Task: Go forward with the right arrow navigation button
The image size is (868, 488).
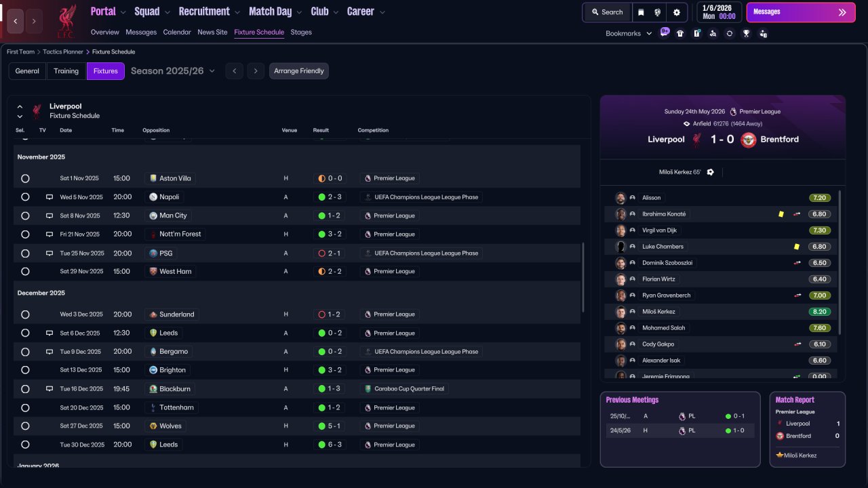Action: [34, 21]
